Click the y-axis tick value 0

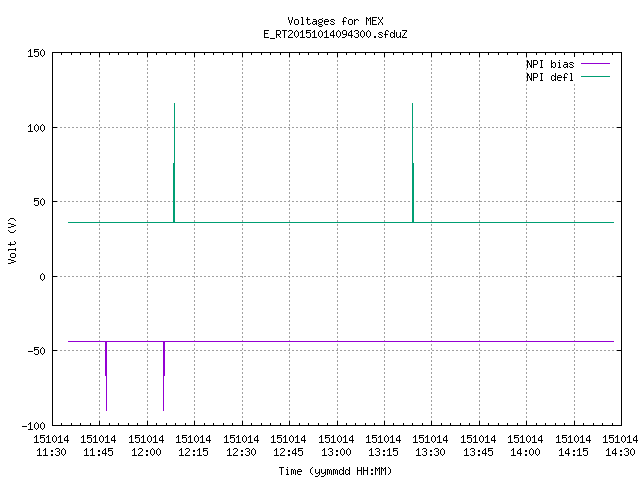tap(42, 278)
